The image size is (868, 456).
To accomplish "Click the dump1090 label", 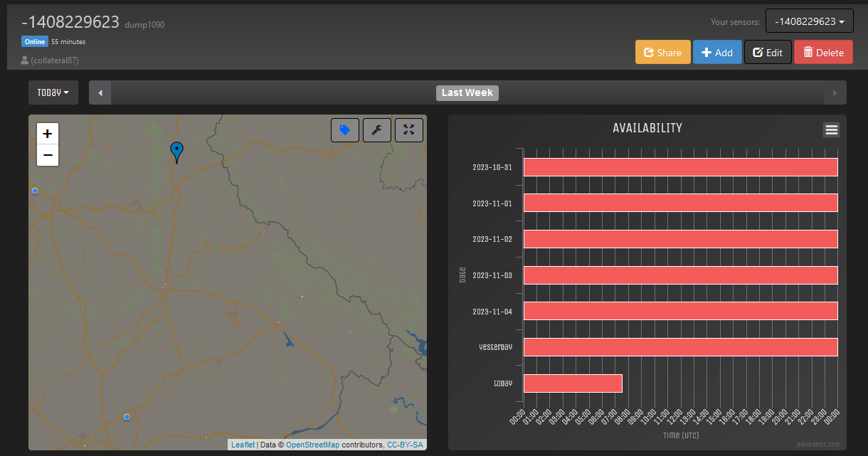I will [x=144, y=25].
